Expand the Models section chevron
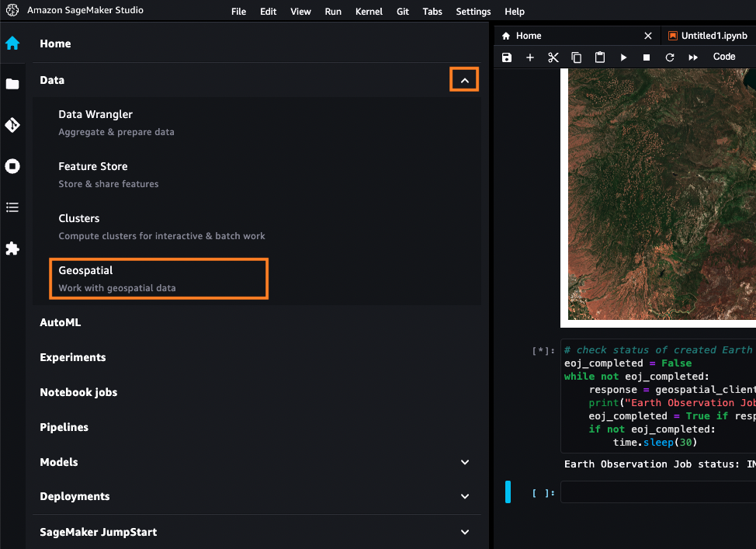The image size is (756, 549). pos(465,462)
